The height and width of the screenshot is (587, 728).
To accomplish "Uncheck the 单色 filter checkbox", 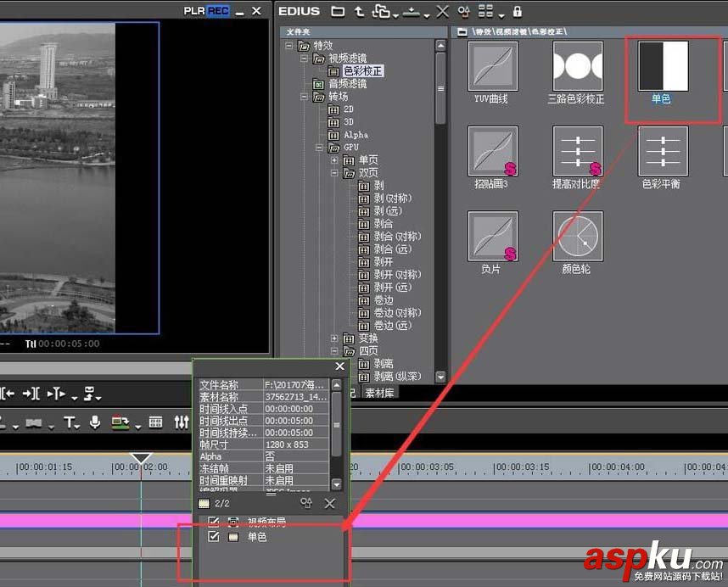I will [214, 536].
